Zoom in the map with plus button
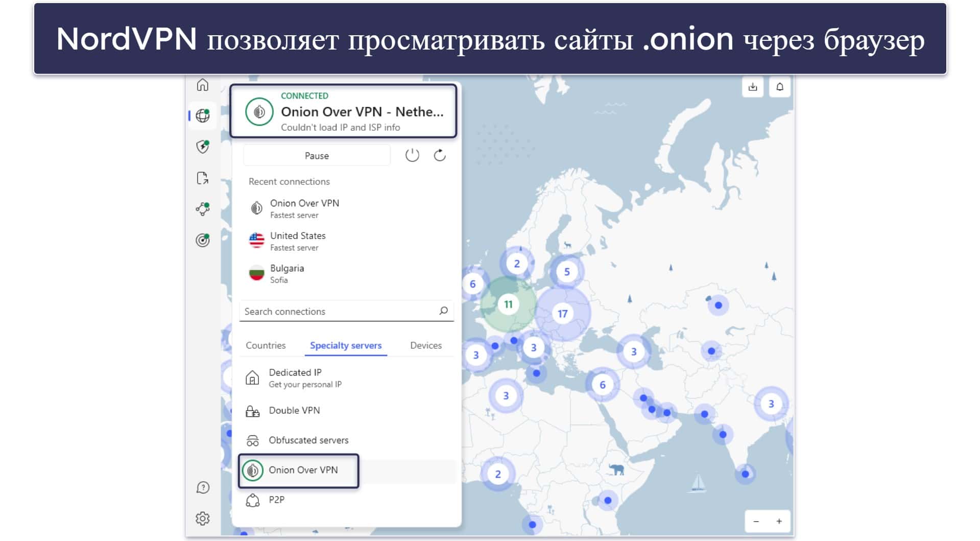980x541 pixels. click(x=779, y=522)
